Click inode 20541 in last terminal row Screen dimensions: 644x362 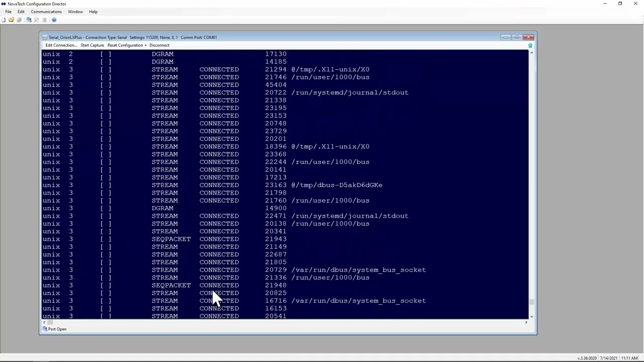point(276,316)
